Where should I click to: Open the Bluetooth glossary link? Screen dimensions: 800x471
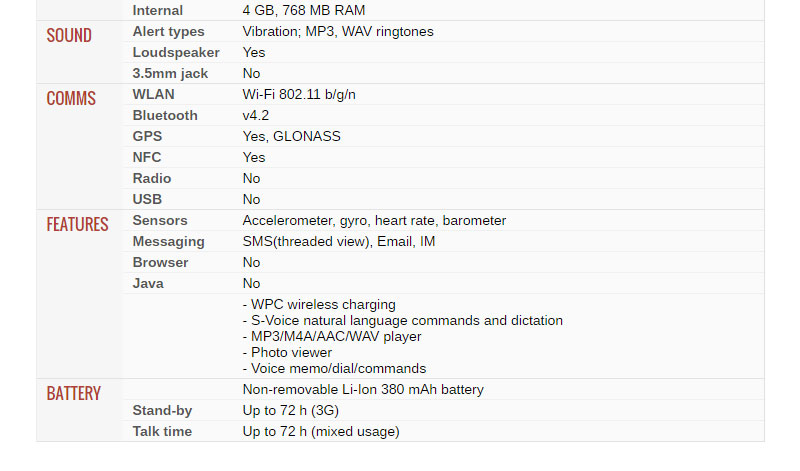click(165, 115)
